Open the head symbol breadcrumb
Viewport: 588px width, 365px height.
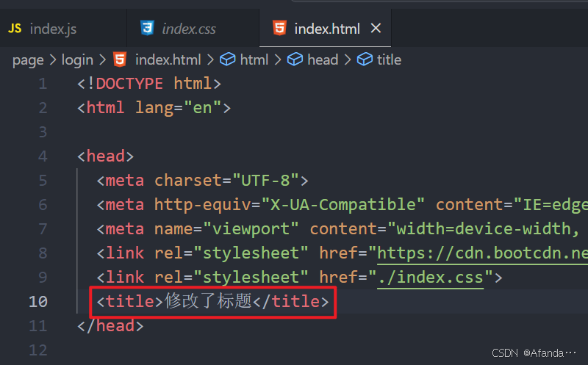click(323, 60)
